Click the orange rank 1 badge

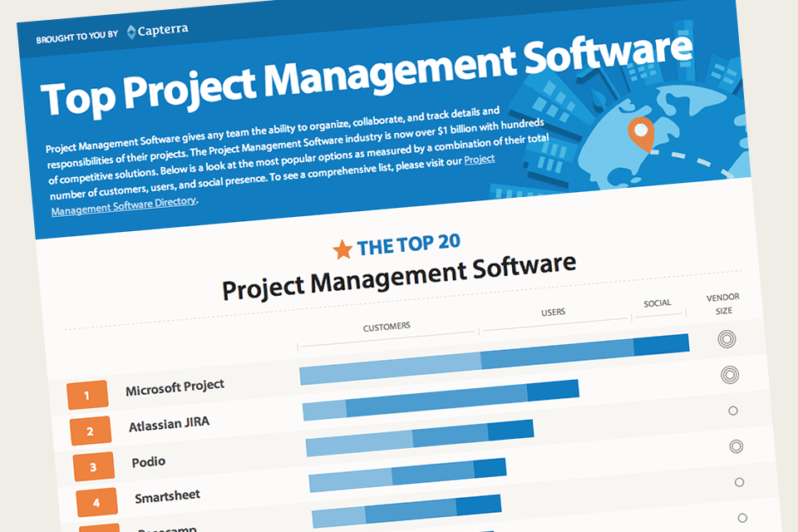(87, 395)
